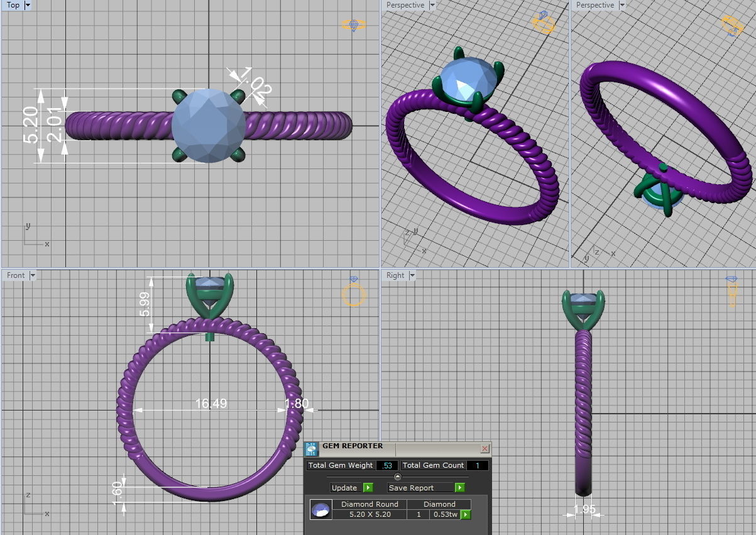The height and width of the screenshot is (535, 756).
Task: Click the Update label button
Action: pyautogui.click(x=346, y=487)
